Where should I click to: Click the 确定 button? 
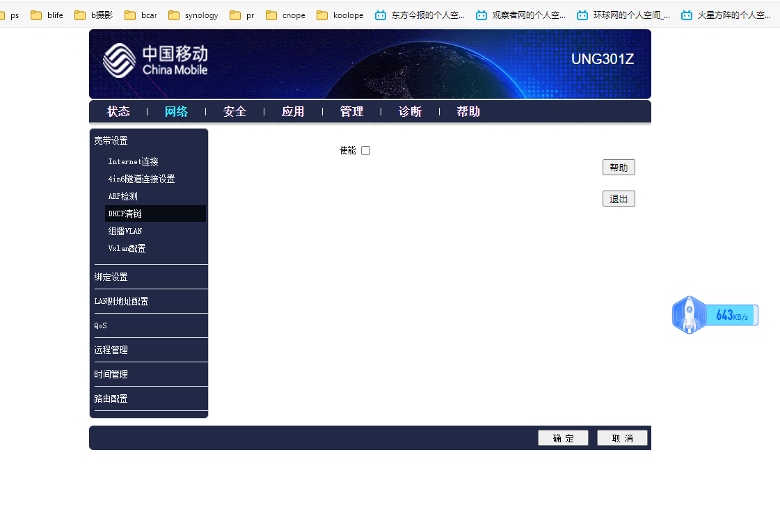(x=563, y=438)
